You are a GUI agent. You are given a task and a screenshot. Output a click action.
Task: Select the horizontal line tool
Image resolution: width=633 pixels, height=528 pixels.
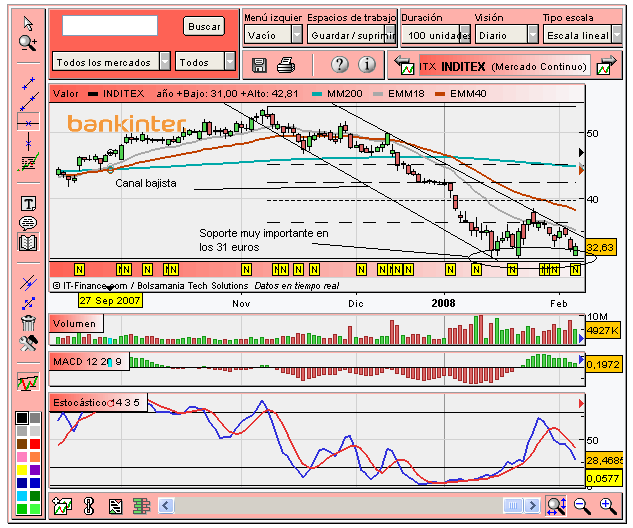click(x=28, y=123)
